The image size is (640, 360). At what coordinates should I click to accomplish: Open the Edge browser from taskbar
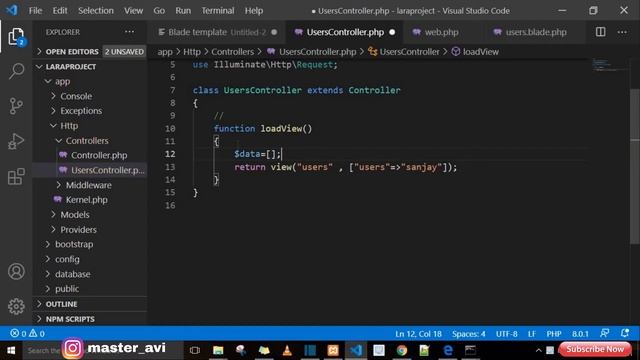(x=448, y=350)
